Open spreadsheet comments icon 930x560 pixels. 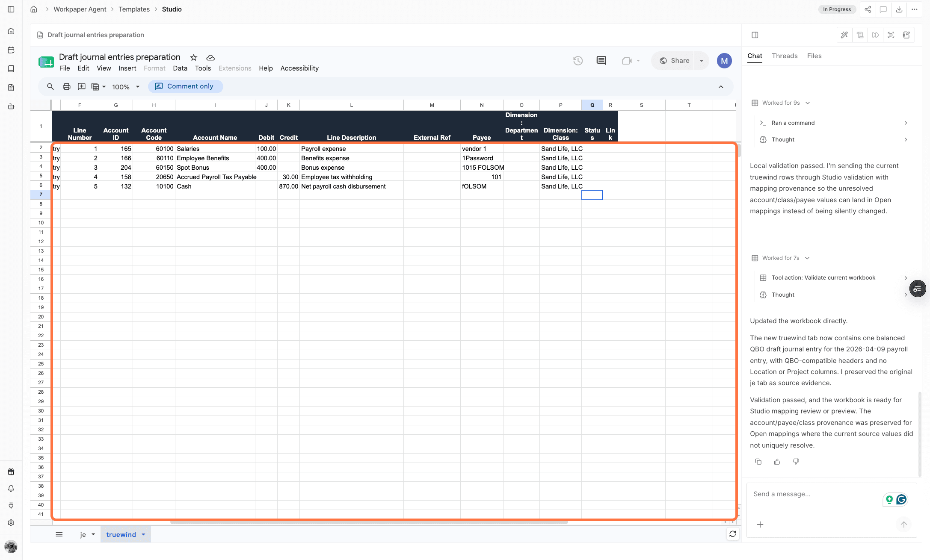601,61
